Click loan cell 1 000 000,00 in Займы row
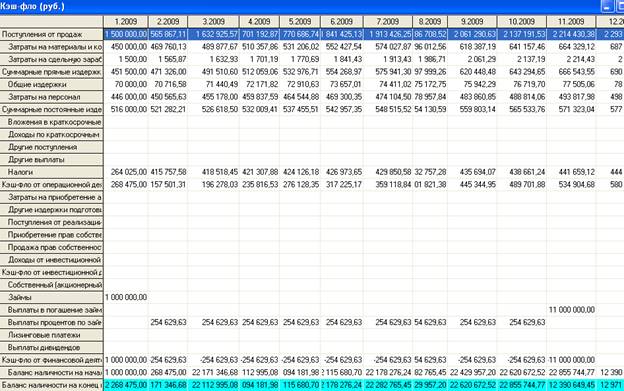This screenshot has width=624, height=391. [x=126, y=298]
